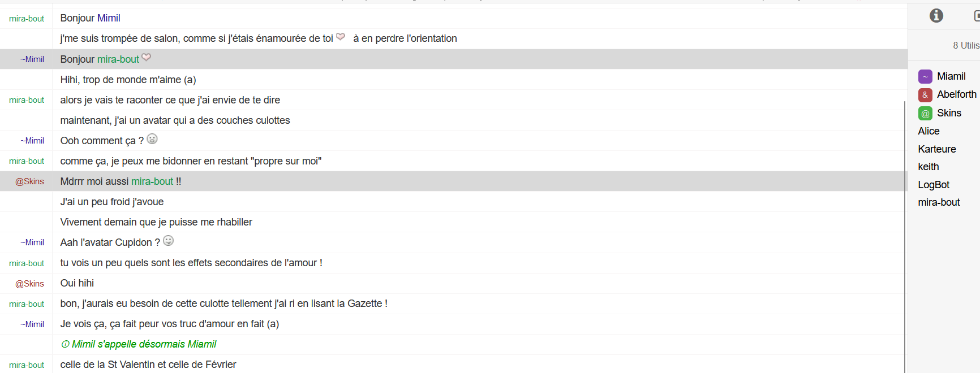Select mira-bout in the user list
The width and height of the screenshot is (980, 373).
939,202
